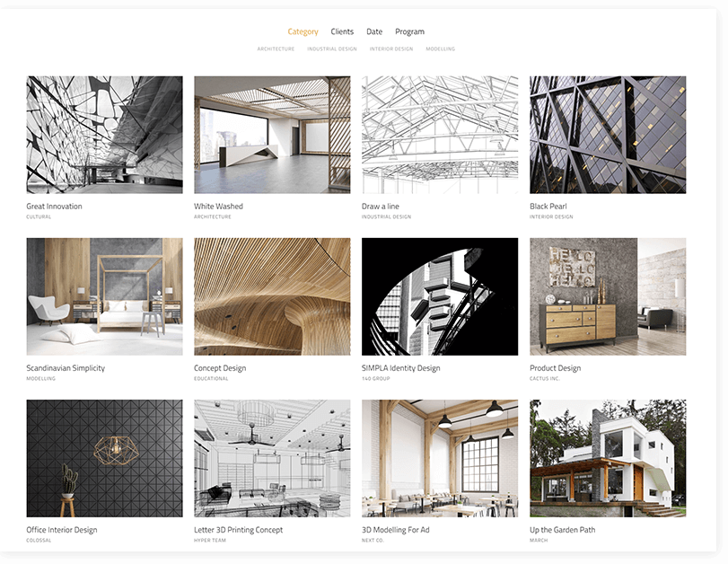Click the Office Interior Design title
The image size is (728, 564).
point(62,530)
